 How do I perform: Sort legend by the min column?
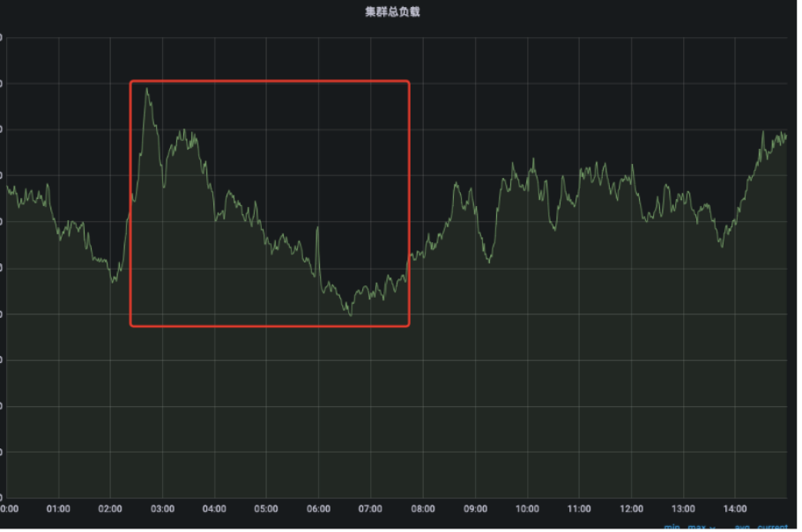pos(672,527)
